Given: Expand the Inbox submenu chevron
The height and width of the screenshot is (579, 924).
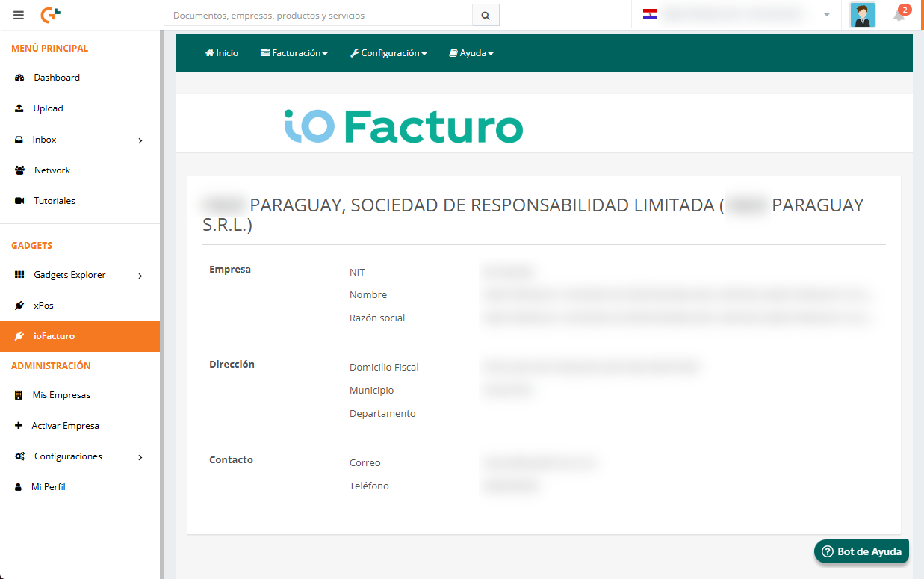Looking at the screenshot, I should pyautogui.click(x=140, y=140).
